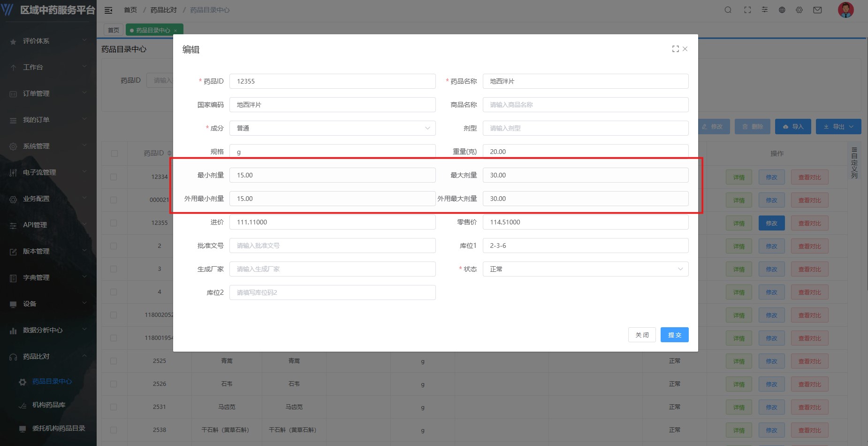Open the mail envelope icon
868x446 pixels.
[817, 10]
